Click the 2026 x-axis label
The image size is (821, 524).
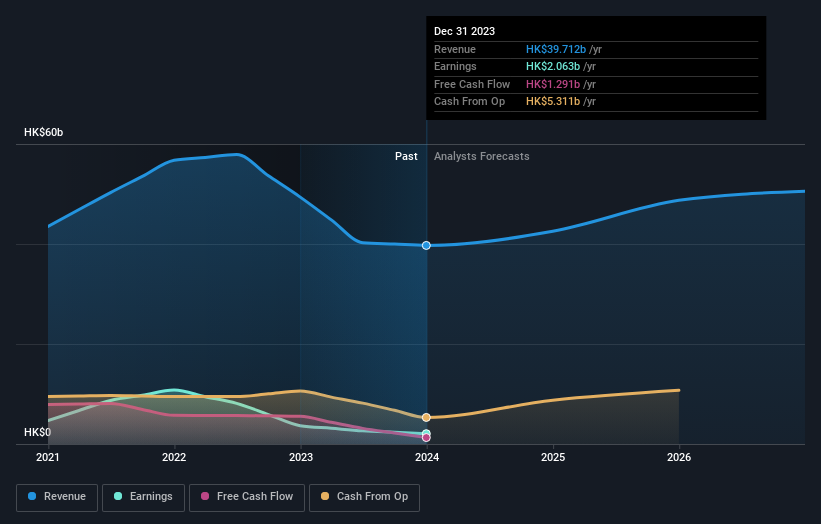(679, 458)
